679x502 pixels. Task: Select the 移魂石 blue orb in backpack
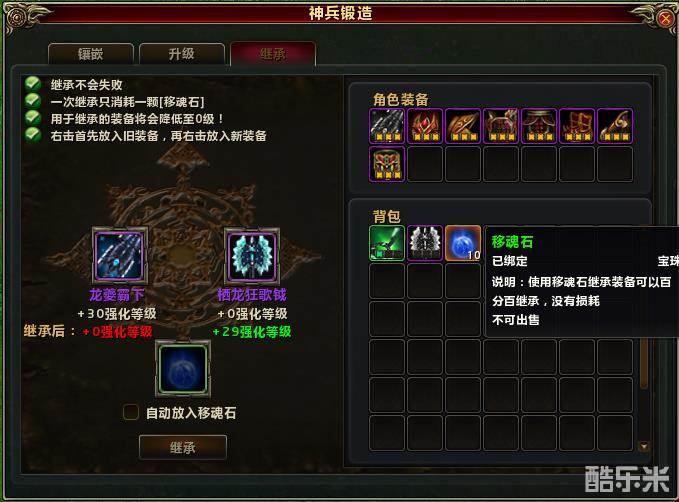pos(463,243)
